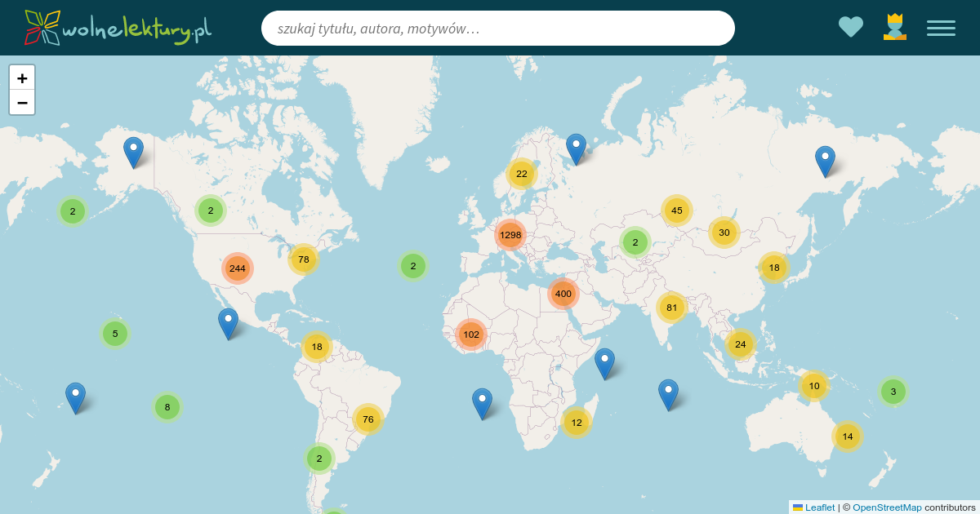Open the hamburger menu
The image size is (980, 514).
click(941, 28)
